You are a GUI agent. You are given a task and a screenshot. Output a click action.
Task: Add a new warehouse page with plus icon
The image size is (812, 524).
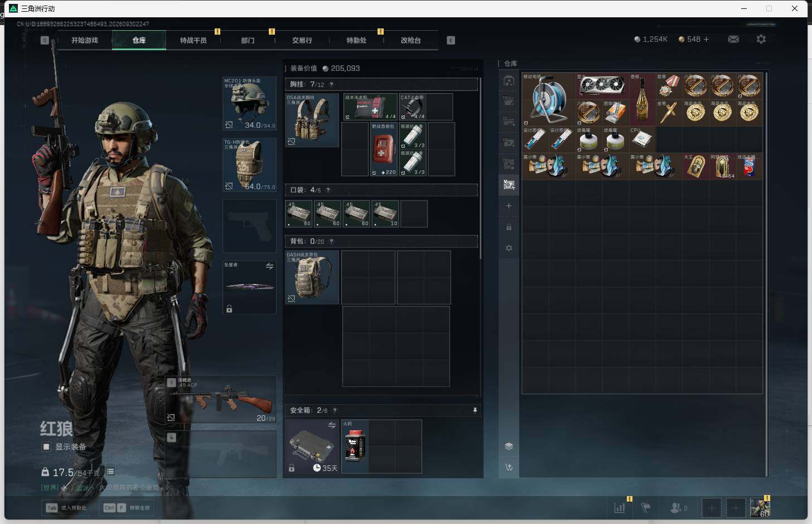[x=509, y=206]
